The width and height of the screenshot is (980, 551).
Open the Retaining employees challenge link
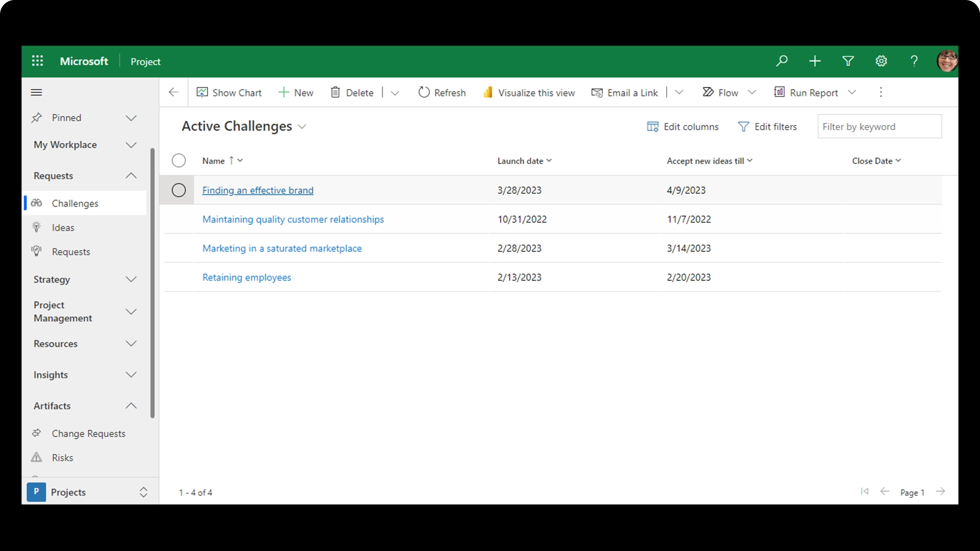pyautogui.click(x=247, y=277)
